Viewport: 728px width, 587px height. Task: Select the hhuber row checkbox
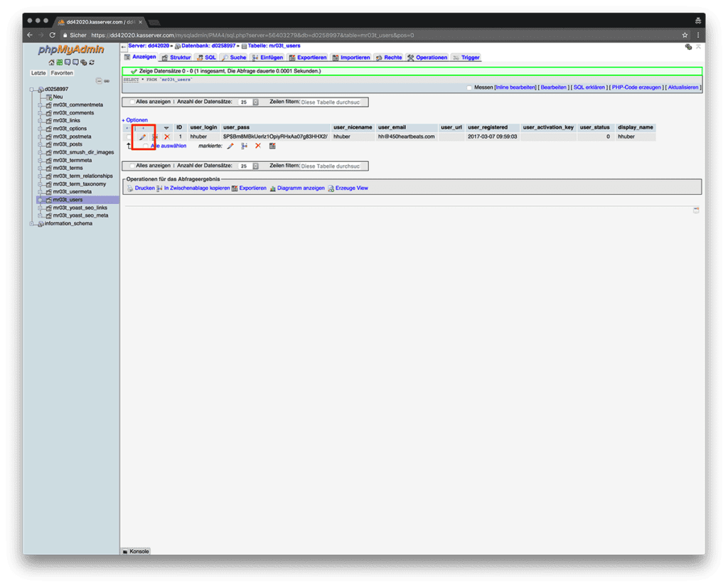click(x=129, y=136)
